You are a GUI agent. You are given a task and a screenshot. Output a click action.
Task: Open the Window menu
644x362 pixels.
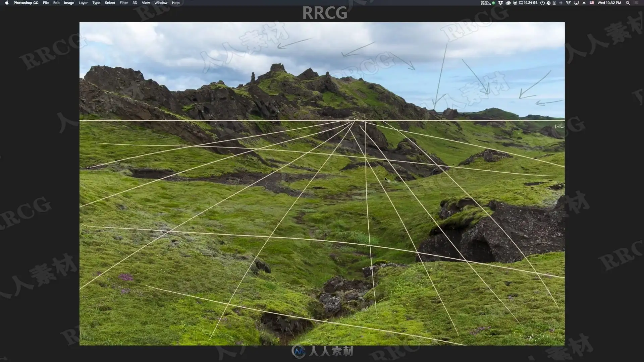[x=161, y=3]
